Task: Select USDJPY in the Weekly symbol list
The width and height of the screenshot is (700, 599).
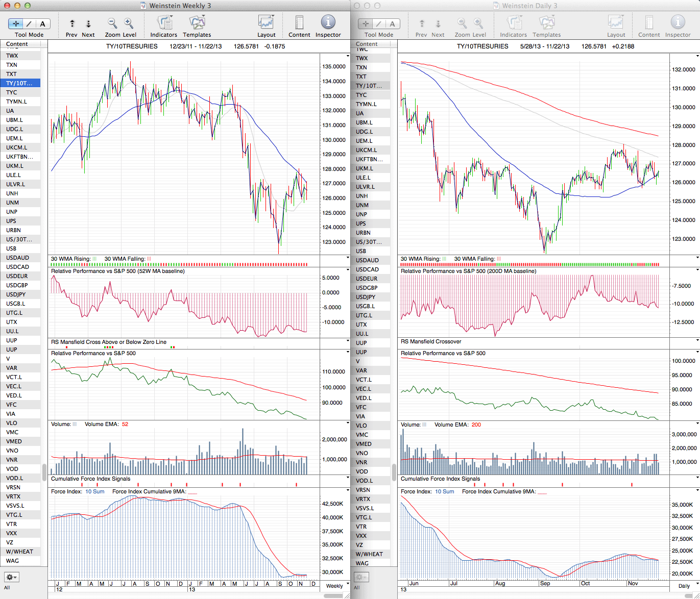Action: (x=16, y=294)
